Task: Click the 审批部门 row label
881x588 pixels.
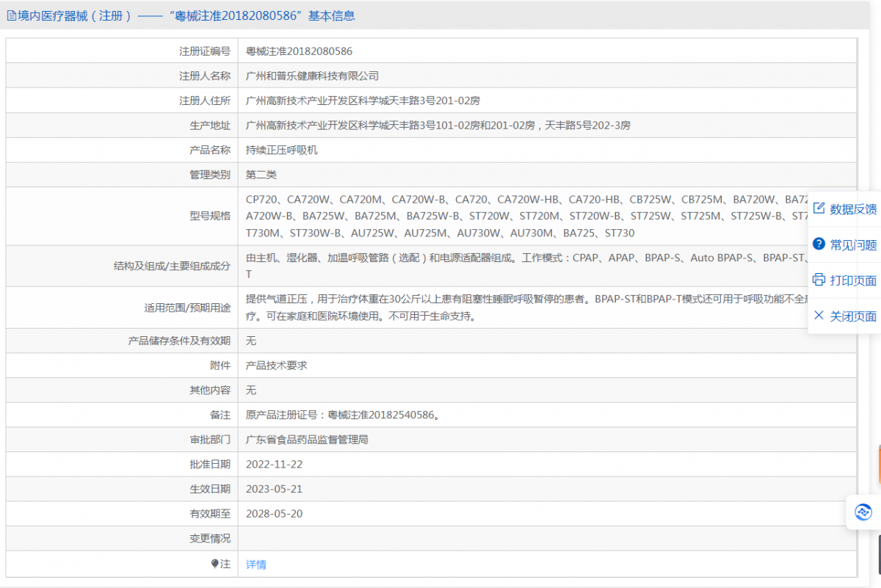Action: tap(210, 440)
